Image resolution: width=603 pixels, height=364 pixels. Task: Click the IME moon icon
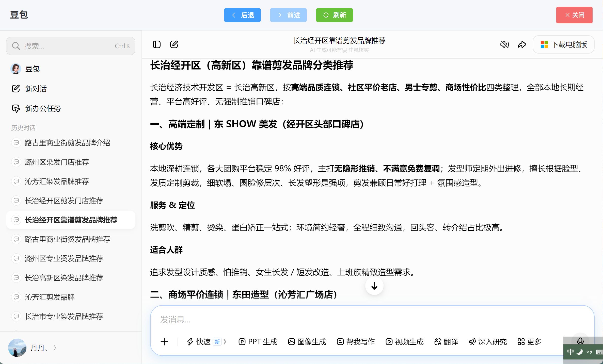click(580, 352)
